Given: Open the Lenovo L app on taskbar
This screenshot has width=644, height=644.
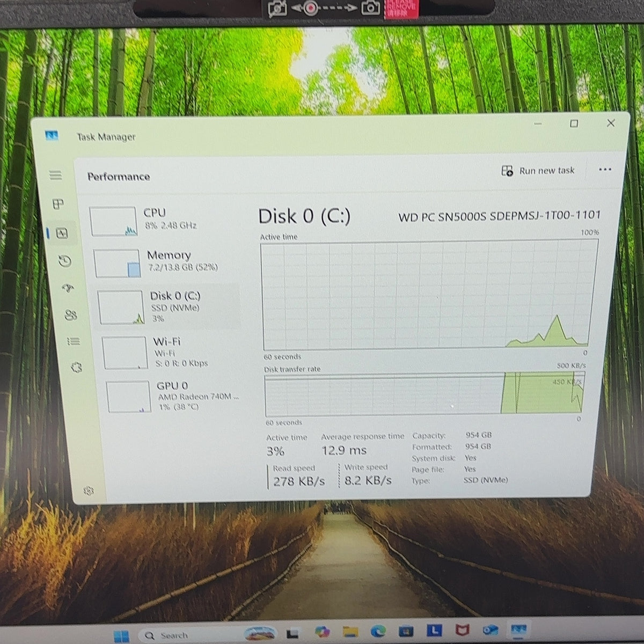Looking at the screenshot, I should [x=435, y=630].
